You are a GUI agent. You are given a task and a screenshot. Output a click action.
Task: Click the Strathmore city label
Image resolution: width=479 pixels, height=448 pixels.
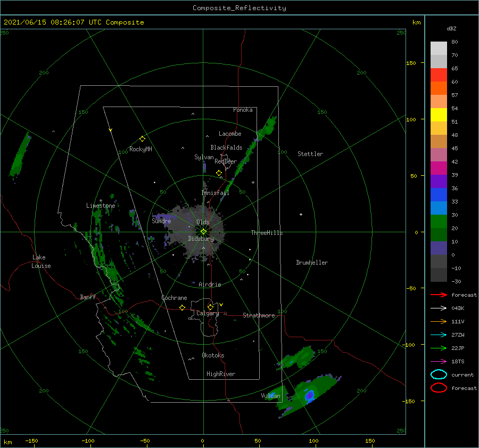pyautogui.click(x=259, y=315)
